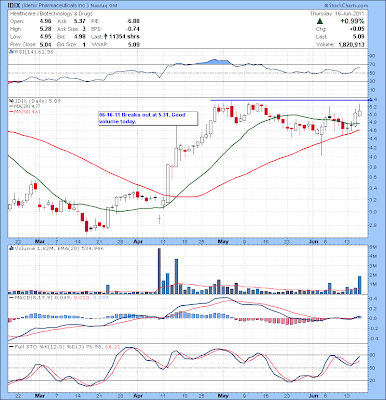
Task: Click the Apr label on bottom date axis
Action: pos(137,396)
